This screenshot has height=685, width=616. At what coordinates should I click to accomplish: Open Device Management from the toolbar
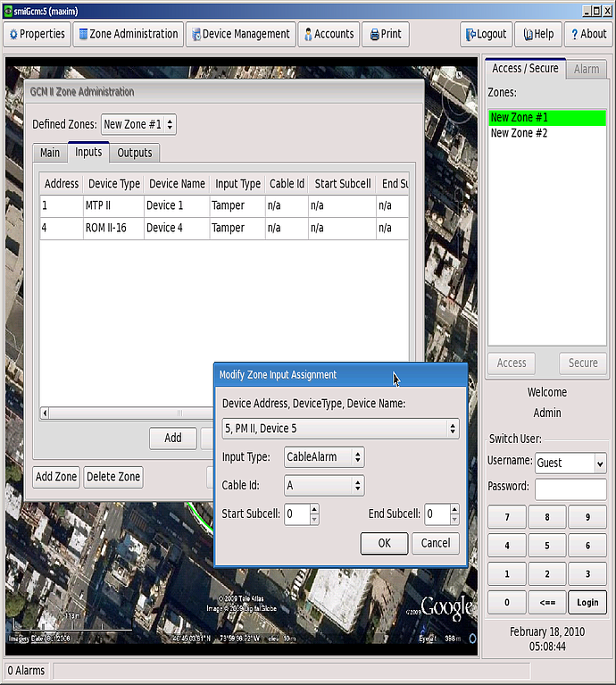(x=238, y=34)
